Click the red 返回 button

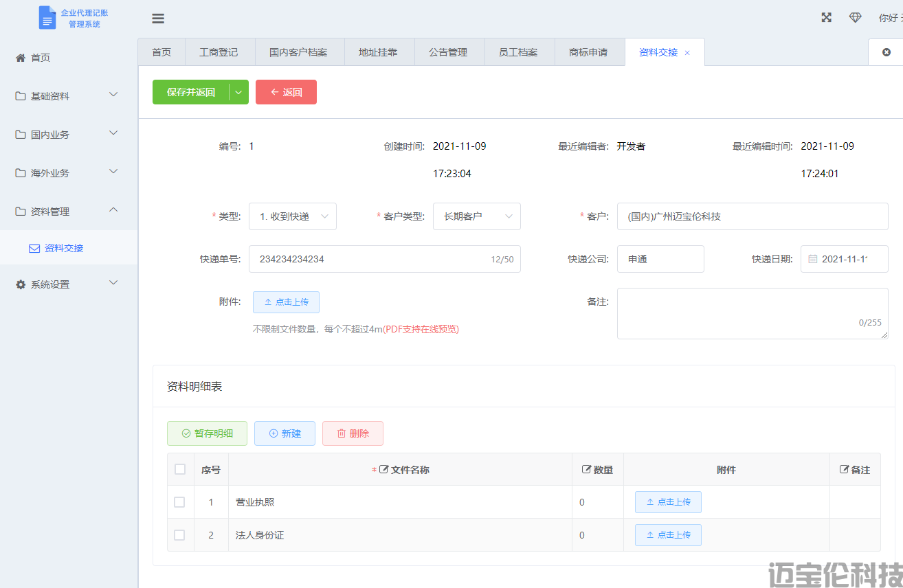[x=286, y=92]
